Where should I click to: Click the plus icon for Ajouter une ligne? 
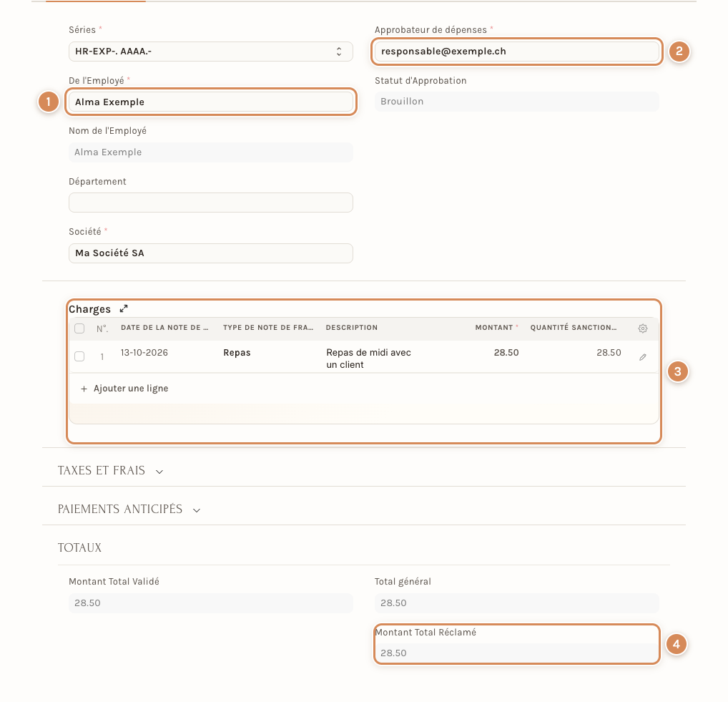point(84,389)
